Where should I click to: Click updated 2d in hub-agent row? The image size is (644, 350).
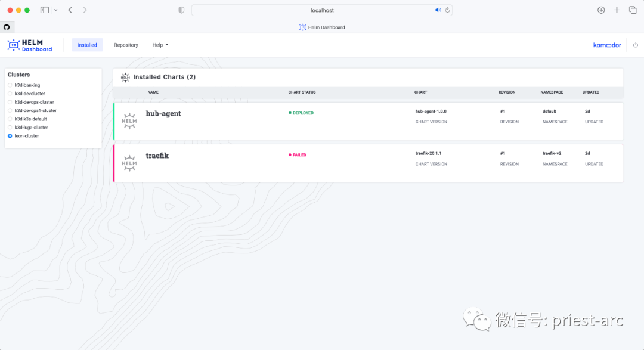(587, 111)
